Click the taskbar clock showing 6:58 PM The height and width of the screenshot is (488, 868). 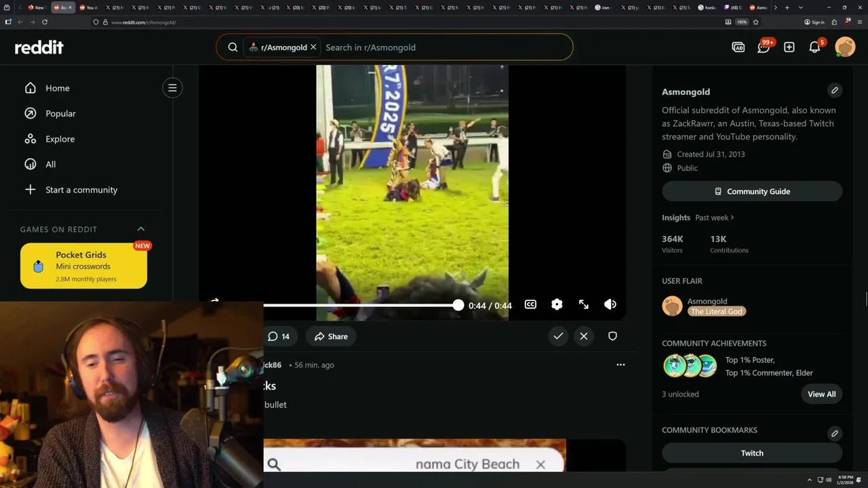(x=845, y=480)
